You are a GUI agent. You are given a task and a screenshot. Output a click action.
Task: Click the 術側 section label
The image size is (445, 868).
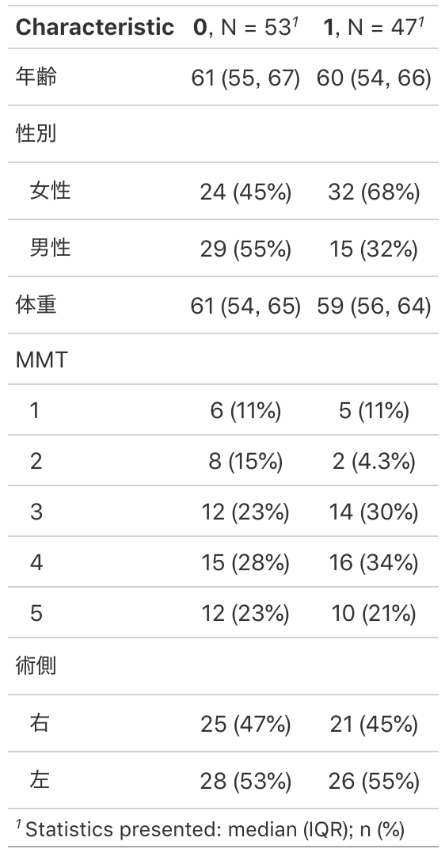36,666
